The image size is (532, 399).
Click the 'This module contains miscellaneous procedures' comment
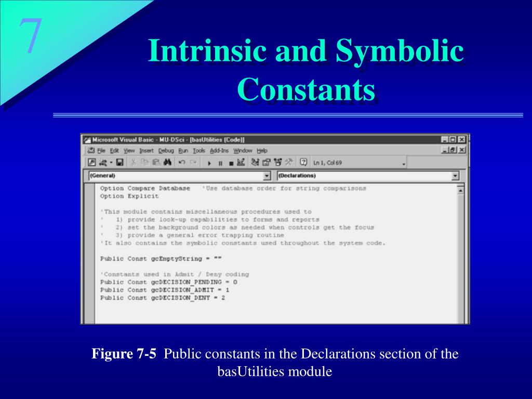coord(206,212)
